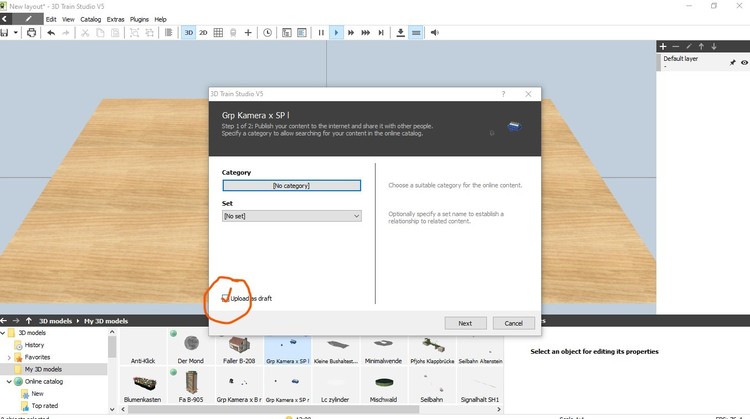Switch to 2D view mode
750x419 pixels.
coord(203,33)
